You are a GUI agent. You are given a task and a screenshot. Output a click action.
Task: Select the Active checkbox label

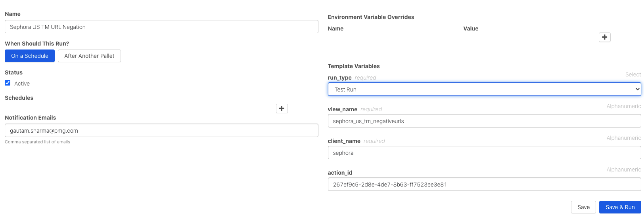pyautogui.click(x=22, y=84)
